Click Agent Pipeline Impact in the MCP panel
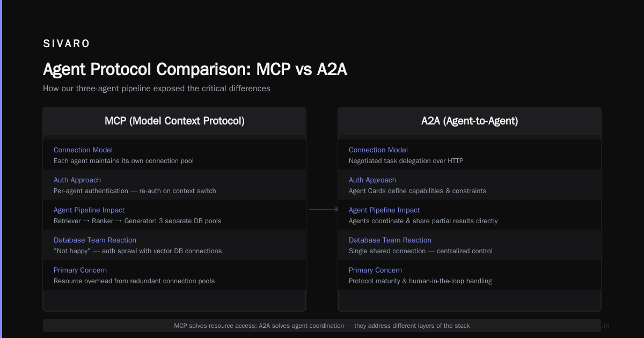 click(x=89, y=210)
